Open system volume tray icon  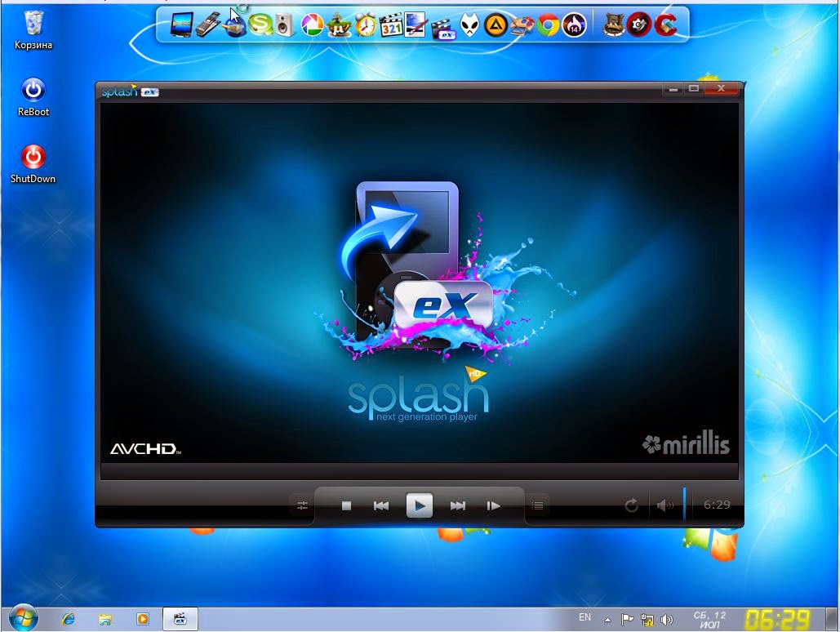click(x=666, y=621)
